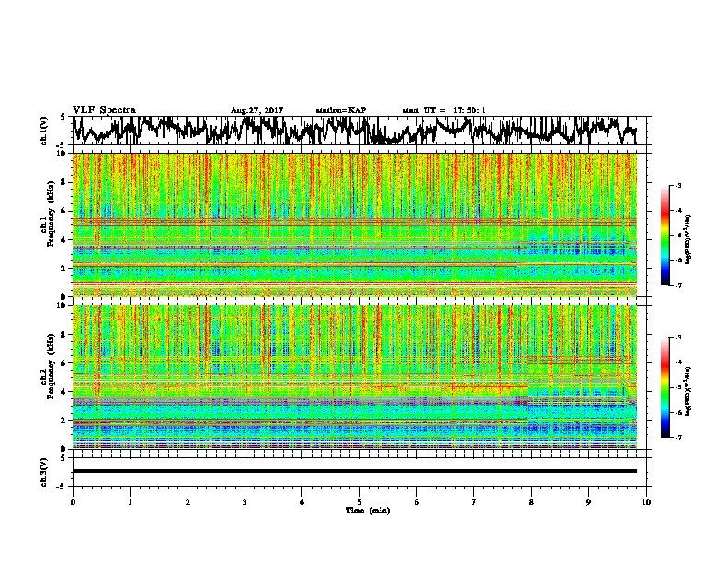This screenshot has width=728, height=563.
Task: Select the "start UT = 17:50: 1" text
Action: pos(444,110)
